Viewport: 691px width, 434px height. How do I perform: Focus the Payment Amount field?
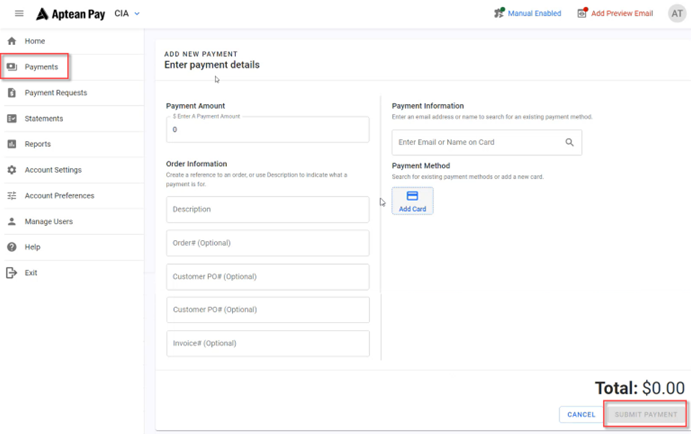point(267,130)
